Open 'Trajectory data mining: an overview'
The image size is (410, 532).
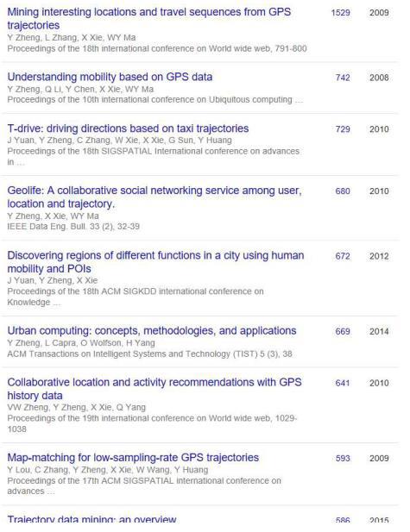(x=91, y=519)
